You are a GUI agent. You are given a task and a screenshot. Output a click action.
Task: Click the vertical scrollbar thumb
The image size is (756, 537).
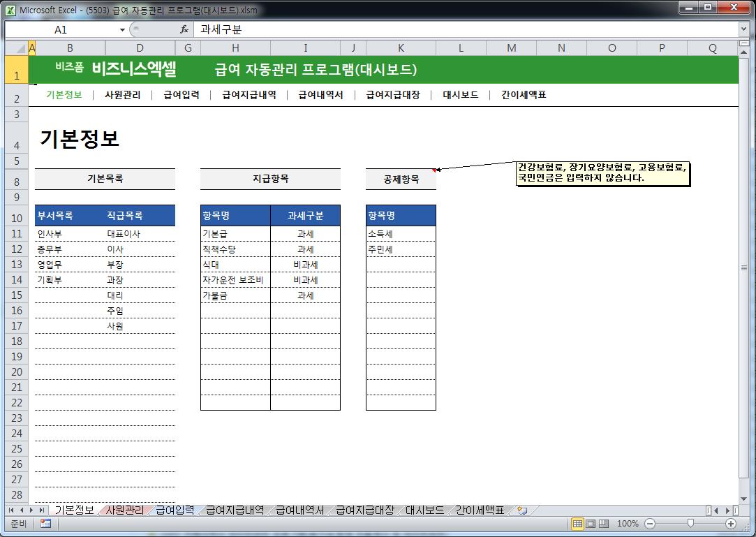click(743, 267)
